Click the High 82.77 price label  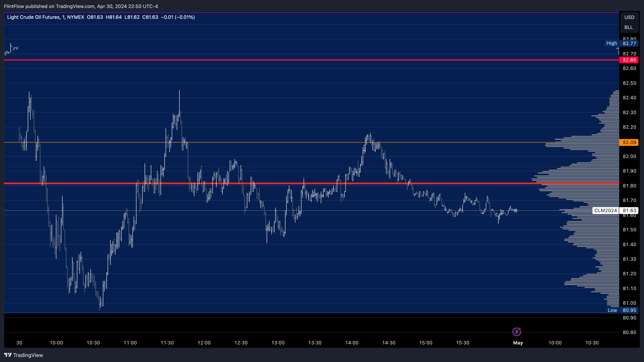pyautogui.click(x=621, y=43)
